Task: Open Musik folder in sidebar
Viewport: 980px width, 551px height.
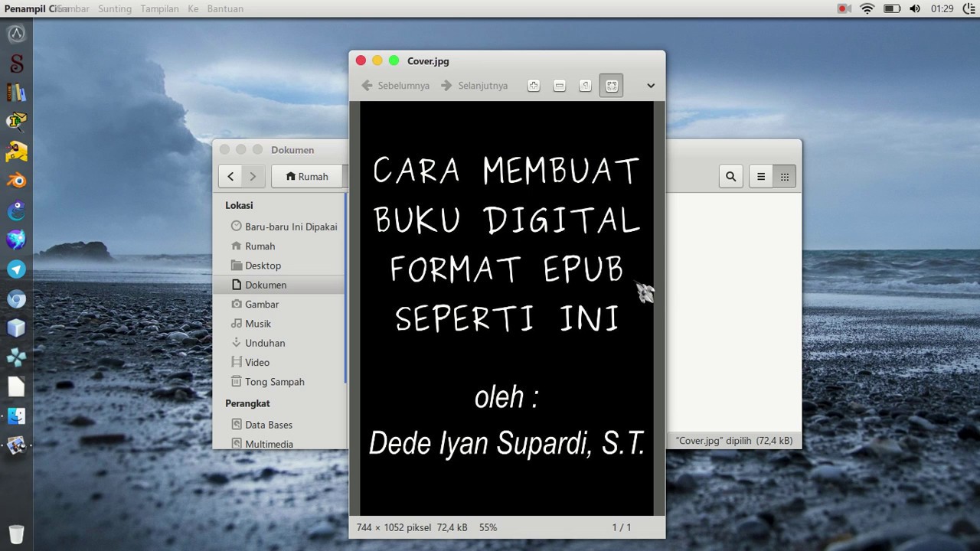Action: tap(280, 323)
